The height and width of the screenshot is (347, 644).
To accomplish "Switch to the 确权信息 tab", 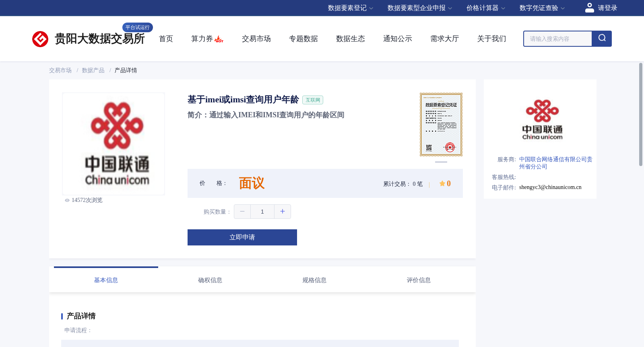I will pyautogui.click(x=210, y=280).
